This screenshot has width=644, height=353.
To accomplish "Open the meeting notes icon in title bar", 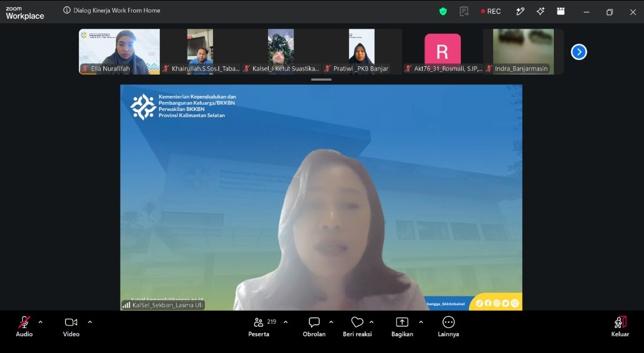I will [x=464, y=11].
